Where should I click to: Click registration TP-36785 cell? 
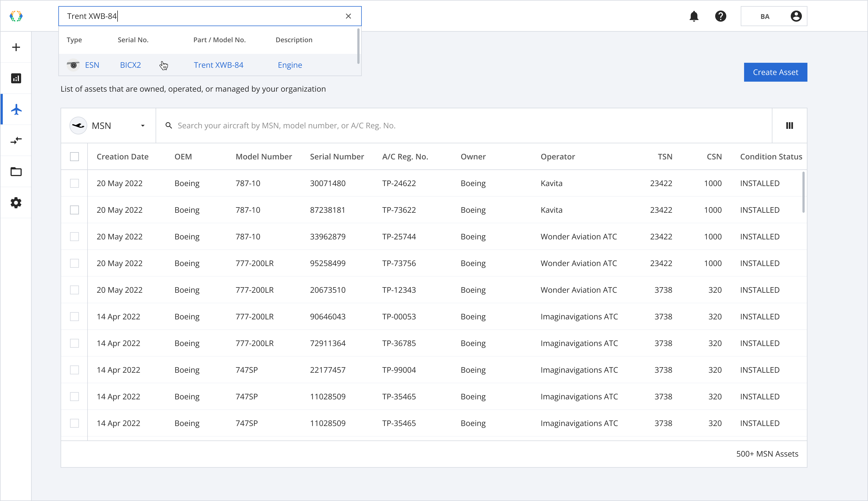[399, 344]
